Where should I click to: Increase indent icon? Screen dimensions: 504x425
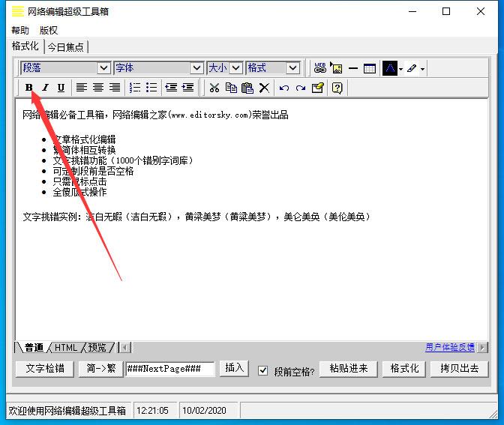tap(187, 88)
